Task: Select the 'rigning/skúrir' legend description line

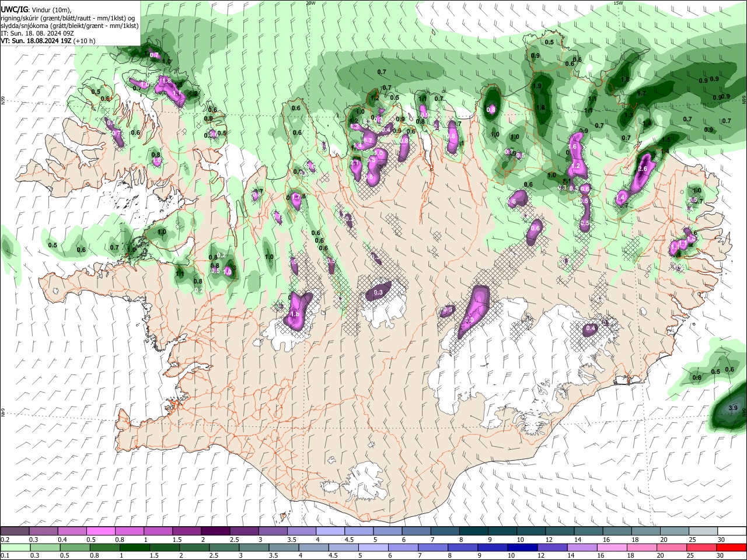Action: tap(67, 18)
